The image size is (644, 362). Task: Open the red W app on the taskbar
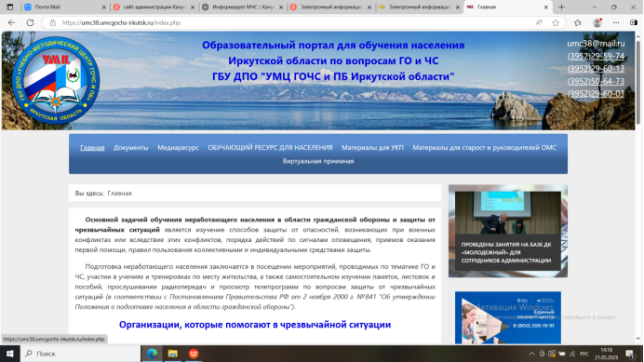pyautogui.click(x=194, y=354)
